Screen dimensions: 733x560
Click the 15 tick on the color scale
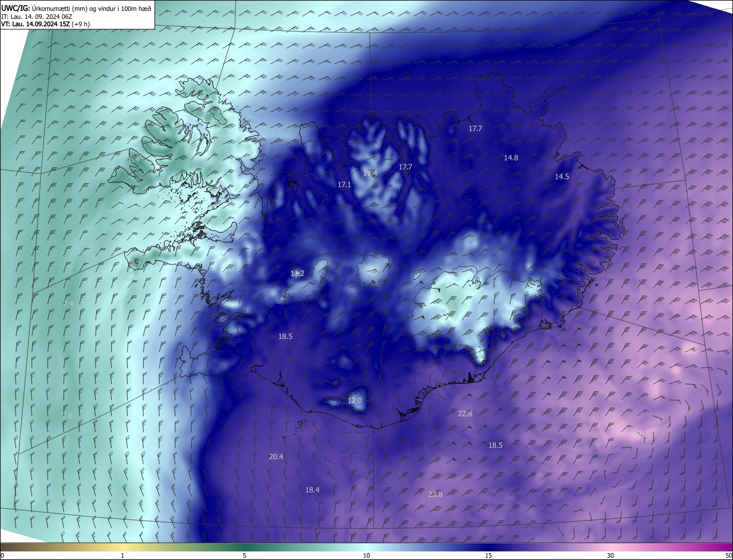488,555
